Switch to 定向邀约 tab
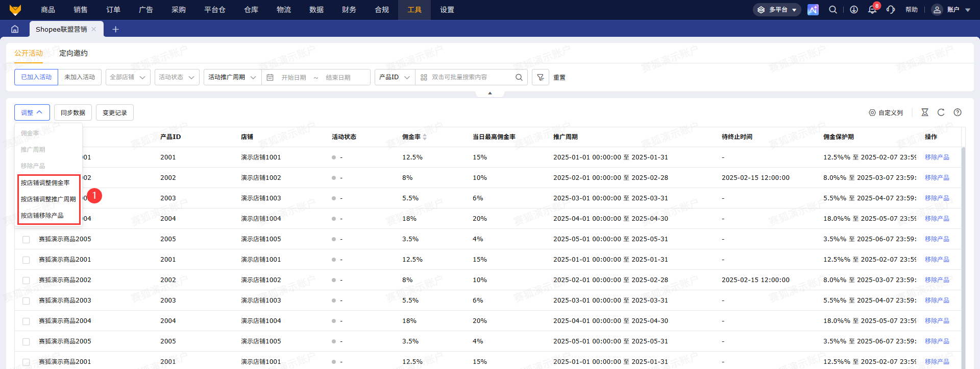The height and width of the screenshot is (369, 980). coord(73,53)
